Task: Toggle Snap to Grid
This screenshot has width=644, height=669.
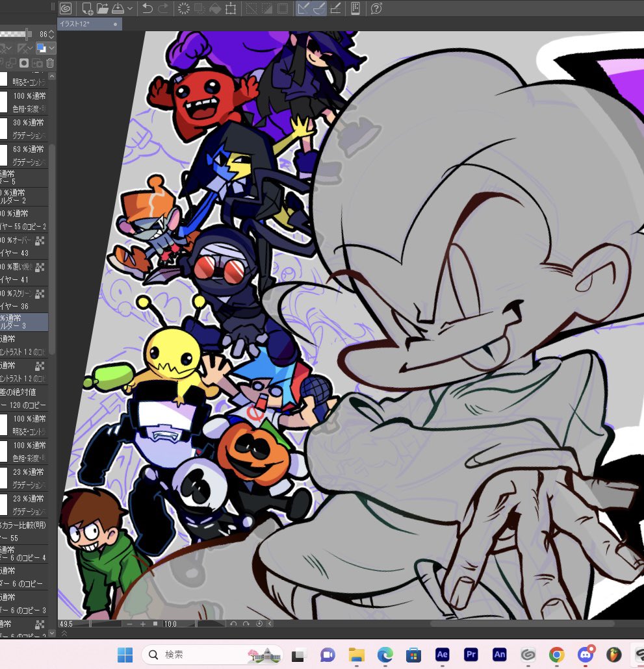Action: point(335,8)
